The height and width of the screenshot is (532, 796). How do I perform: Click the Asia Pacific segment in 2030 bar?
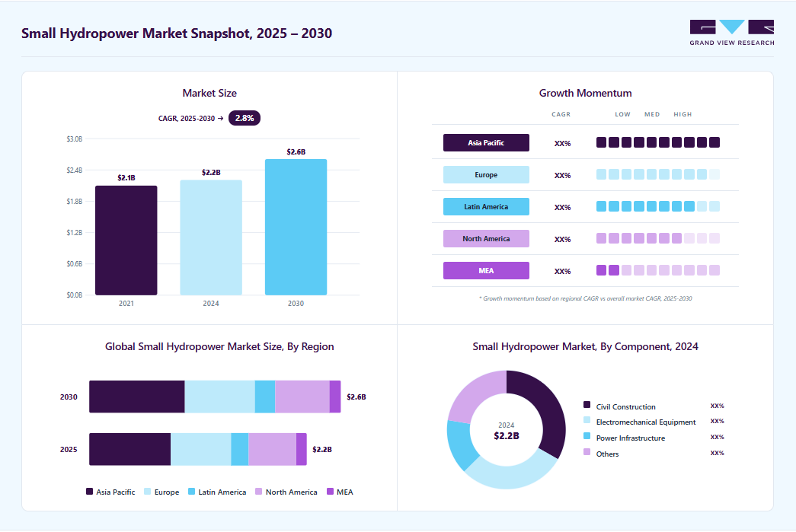[137, 397]
